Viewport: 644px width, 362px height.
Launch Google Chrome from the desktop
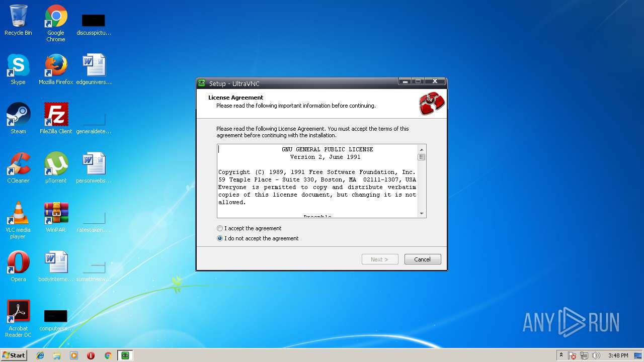tap(56, 23)
